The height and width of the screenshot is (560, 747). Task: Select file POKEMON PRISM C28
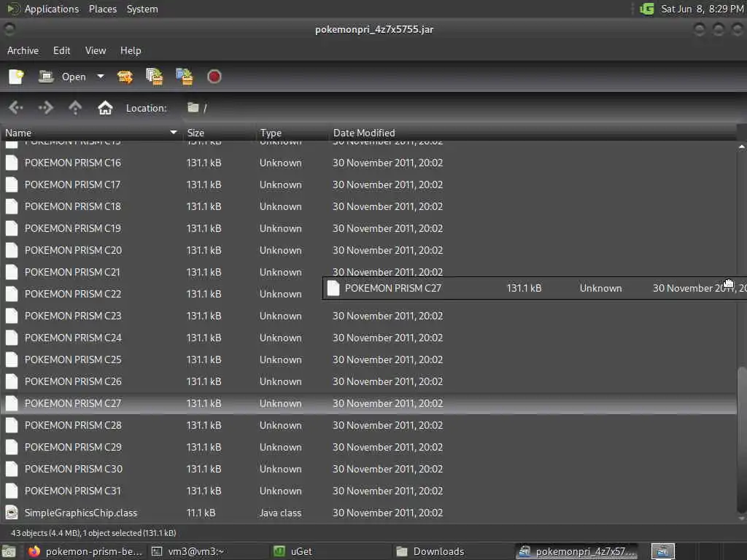368,426
